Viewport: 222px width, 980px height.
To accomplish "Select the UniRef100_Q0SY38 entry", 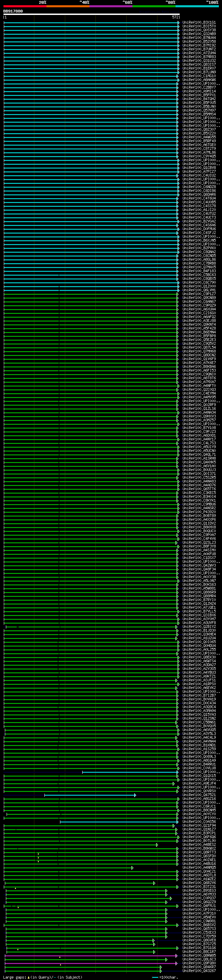I will [199, 30].
